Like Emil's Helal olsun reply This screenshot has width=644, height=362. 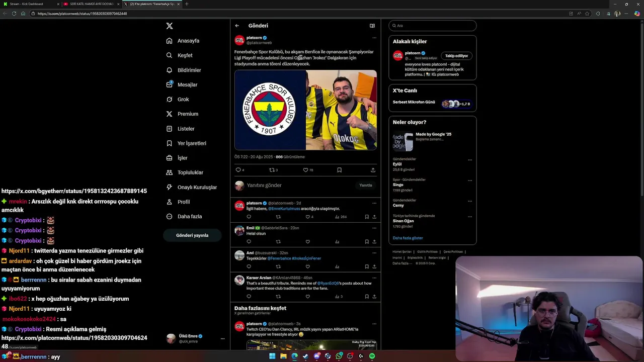[x=308, y=242]
